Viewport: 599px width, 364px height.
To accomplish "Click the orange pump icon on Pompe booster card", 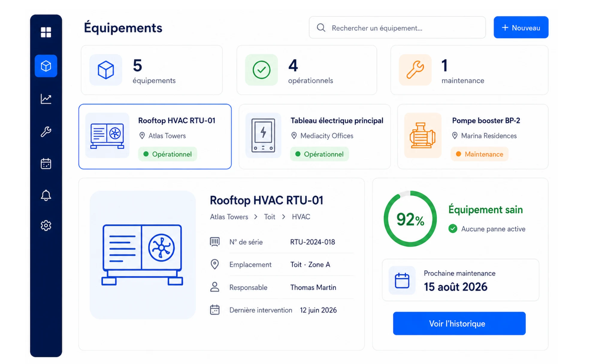I will pos(423,135).
